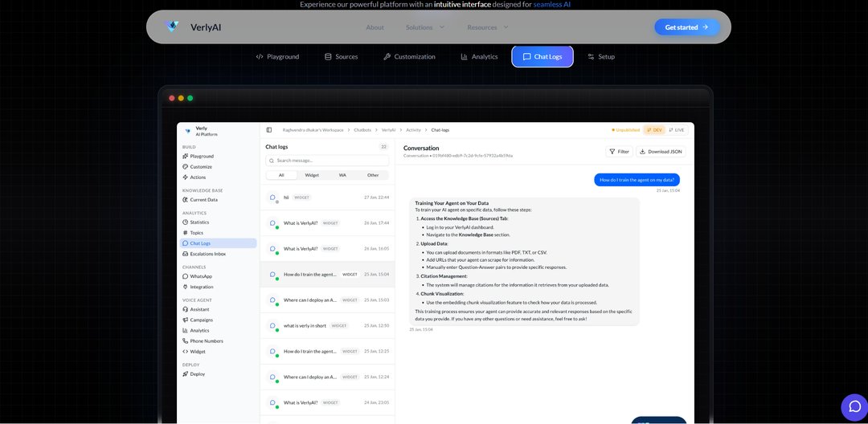The image size is (868, 424).
Task: Filter chat logs by Widget
Action: pyautogui.click(x=312, y=175)
